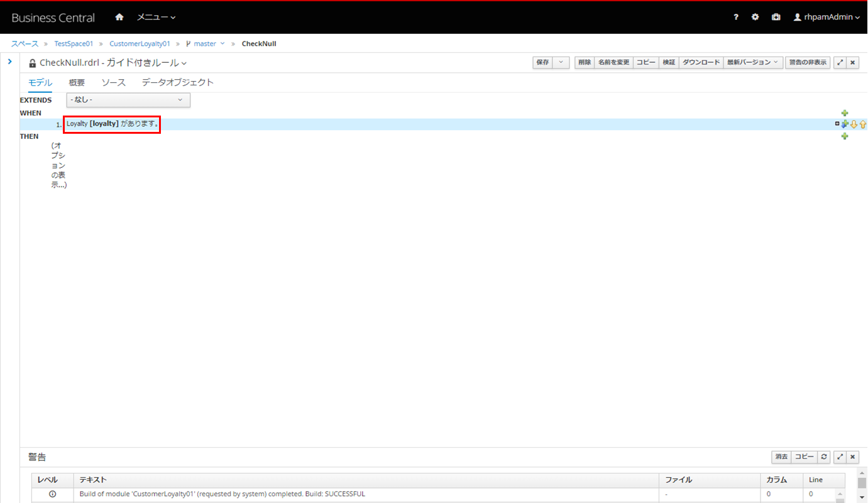Click the page scrollbar down arrow

(862, 497)
